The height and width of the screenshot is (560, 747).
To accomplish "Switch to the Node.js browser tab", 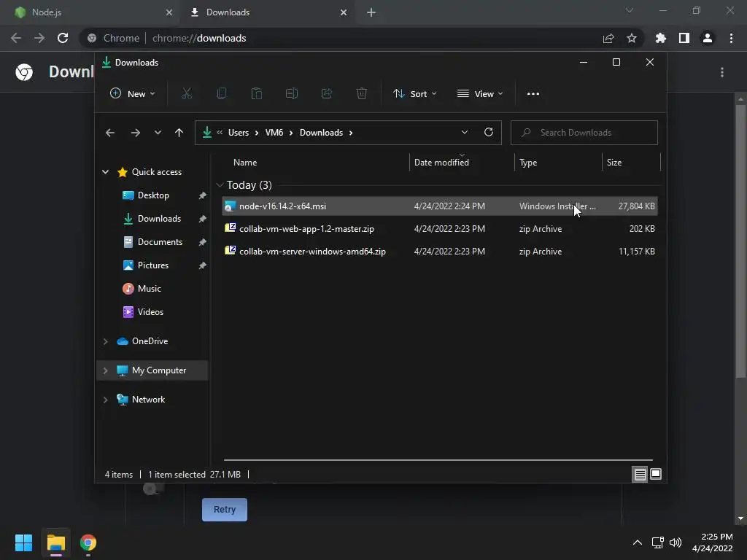I will point(90,12).
